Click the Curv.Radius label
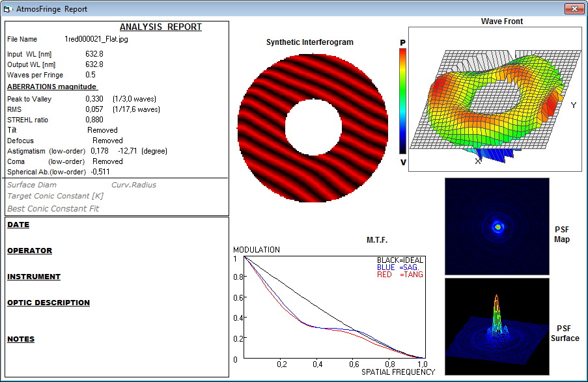Viewport: 588px width, 382px height. (x=134, y=185)
